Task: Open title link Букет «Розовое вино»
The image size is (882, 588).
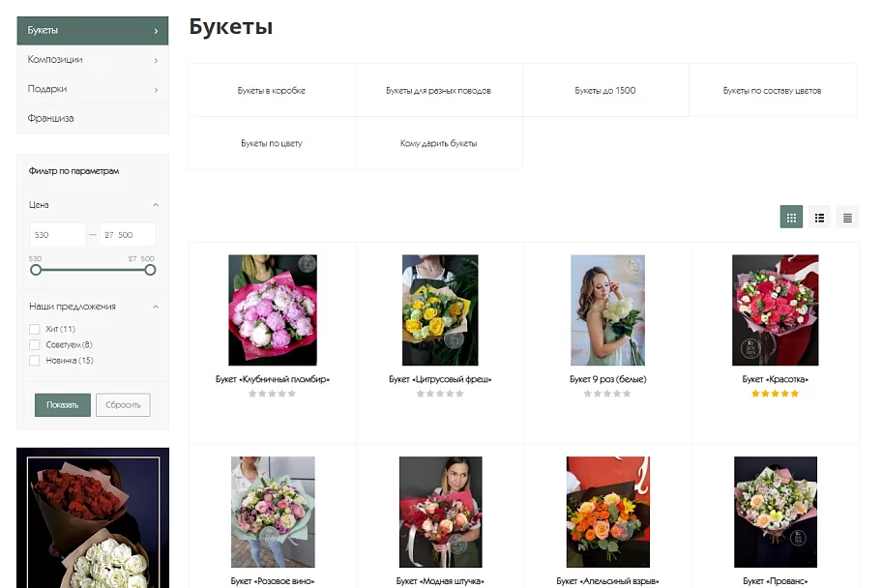Action: pyautogui.click(x=273, y=580)
